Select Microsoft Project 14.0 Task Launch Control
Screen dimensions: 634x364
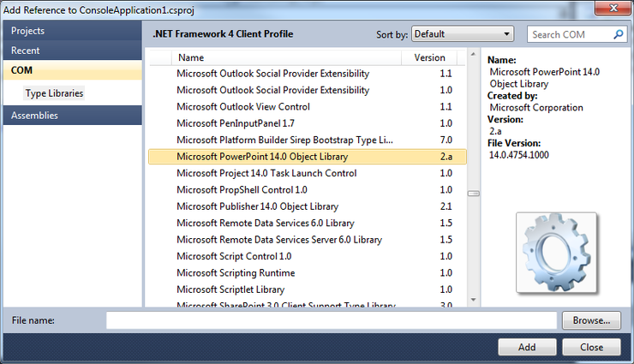308,173
